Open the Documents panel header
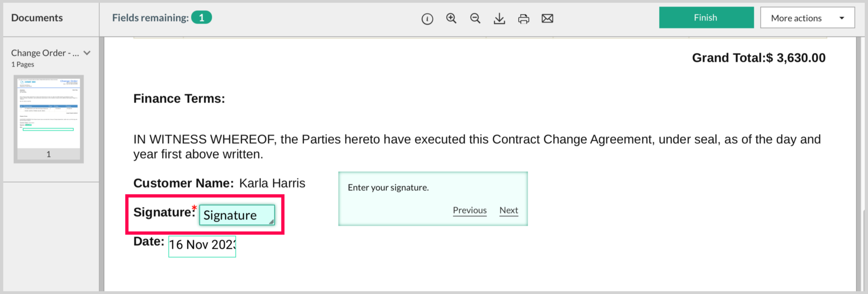This screenshot has width=868, height=294. point(37,17)
